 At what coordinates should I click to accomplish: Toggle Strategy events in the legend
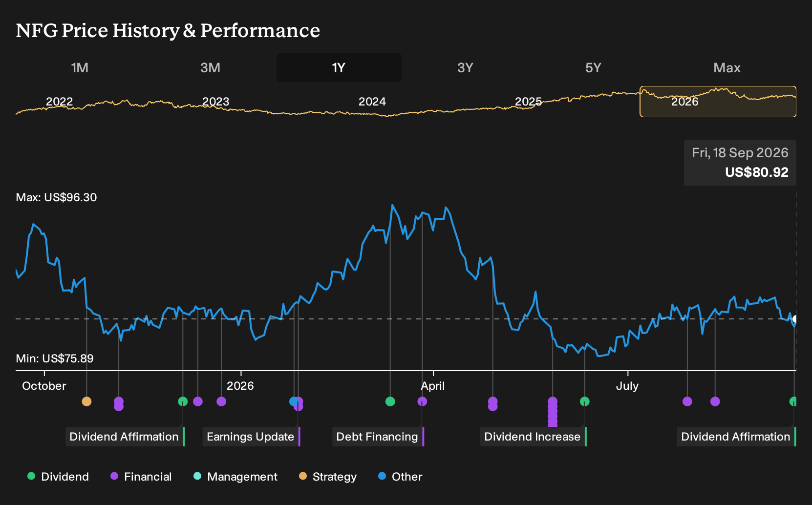point(327,477)
